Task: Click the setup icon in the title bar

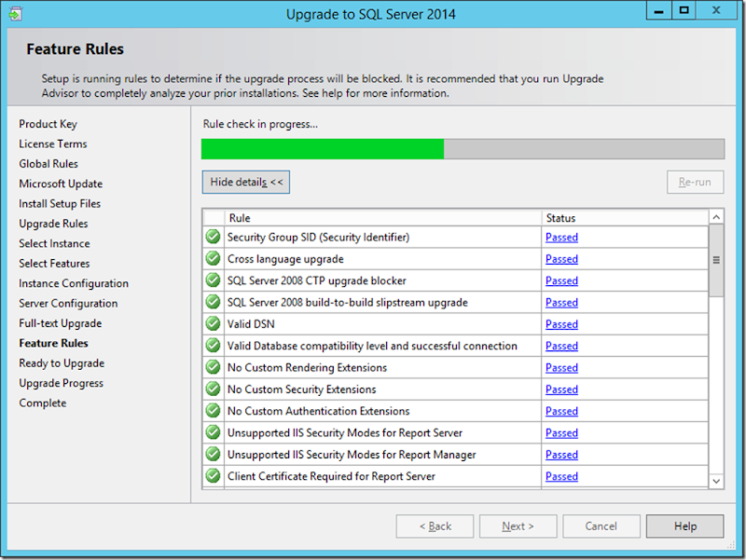Action: (15, 14)
